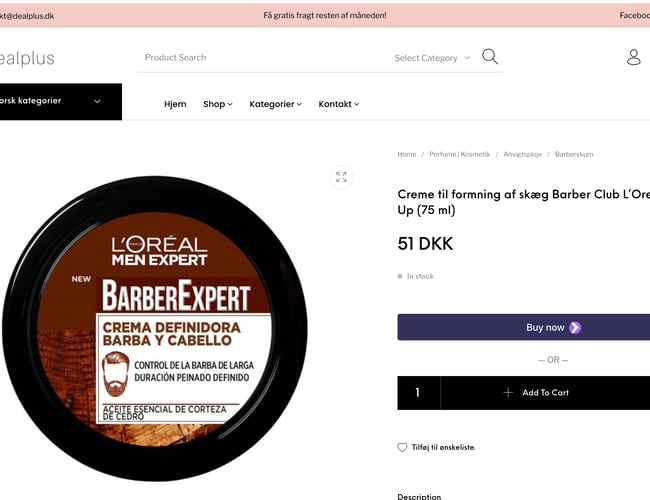Click the Description heading

tap(419, 496)
